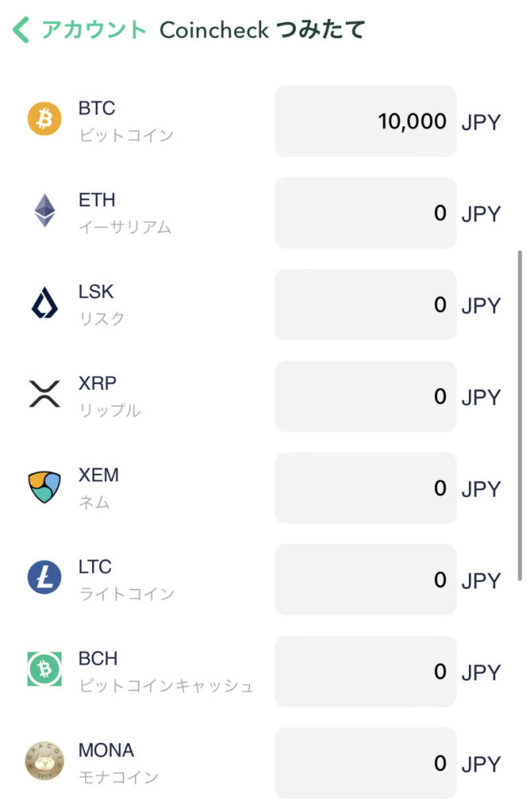
Task: Tap the orange Bitcoin BTC icon
Action: click(x=44, y=119)
